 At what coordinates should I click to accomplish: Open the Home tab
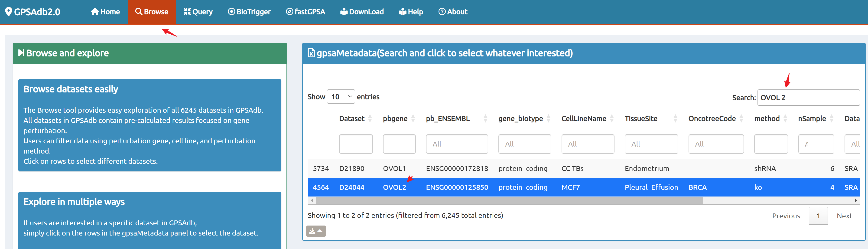(x=105, y=12)
